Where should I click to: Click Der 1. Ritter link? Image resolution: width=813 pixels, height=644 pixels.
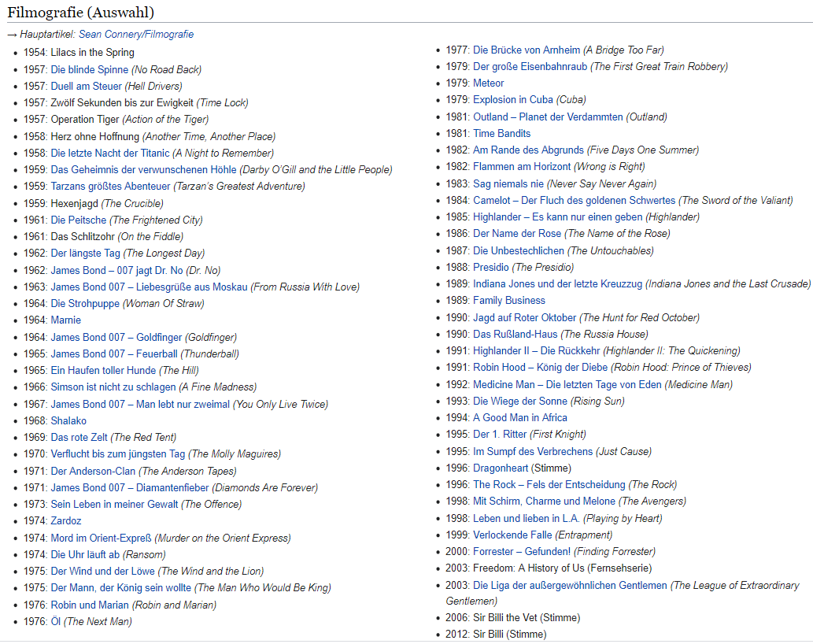tap(500, 434)
